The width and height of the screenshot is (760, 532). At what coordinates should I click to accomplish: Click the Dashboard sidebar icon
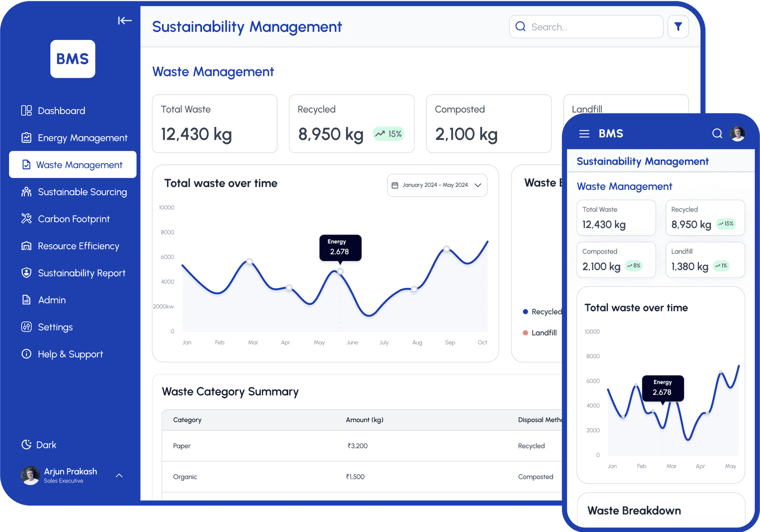pos(27,110)
